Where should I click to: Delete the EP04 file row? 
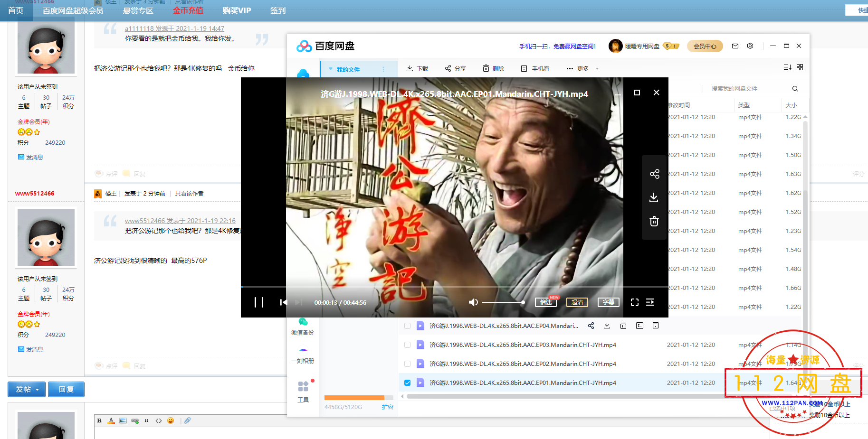point(623,326)
